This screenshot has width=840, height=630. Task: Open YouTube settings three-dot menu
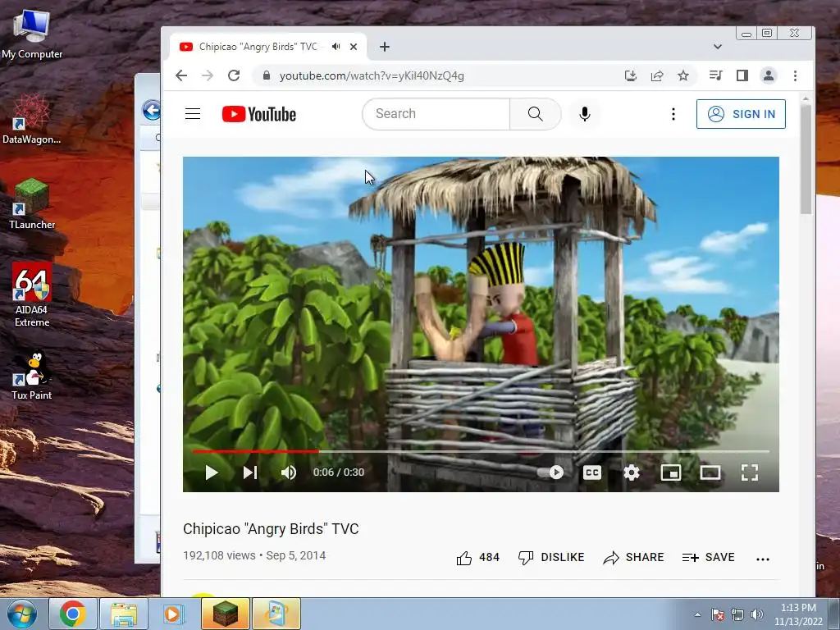(x=673, y=113)
